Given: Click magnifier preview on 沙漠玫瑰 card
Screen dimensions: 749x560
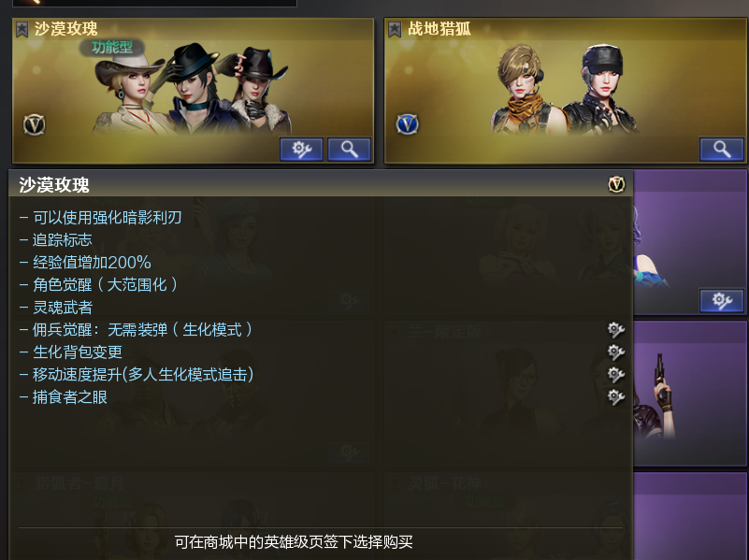Looking at the screenshot, I should tap(349, 150).
